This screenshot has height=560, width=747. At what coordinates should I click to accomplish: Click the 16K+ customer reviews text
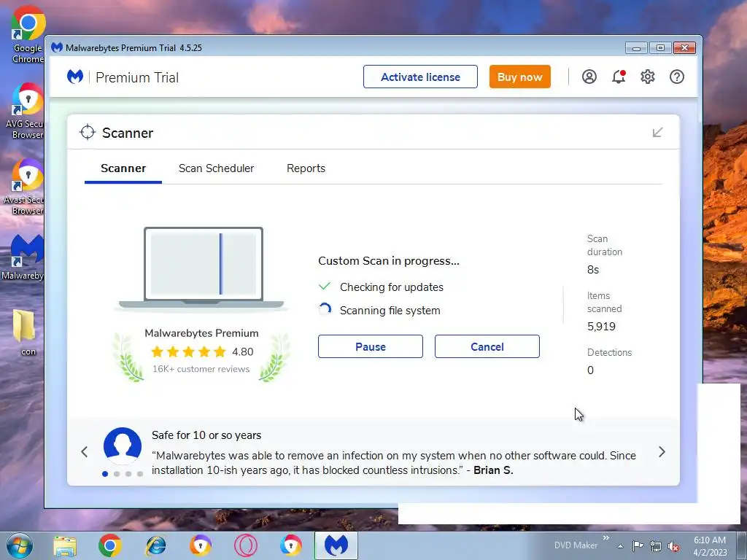(201, 369)
